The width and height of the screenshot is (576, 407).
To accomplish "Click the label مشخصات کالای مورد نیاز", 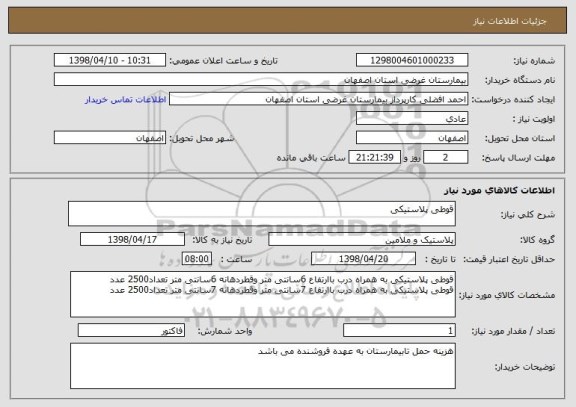I will pos(507,295).
